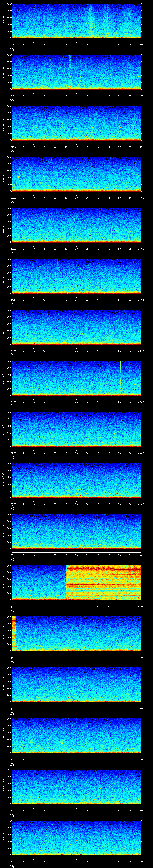
Task: Click the '30:00' end time label
Action: point(141,44)
